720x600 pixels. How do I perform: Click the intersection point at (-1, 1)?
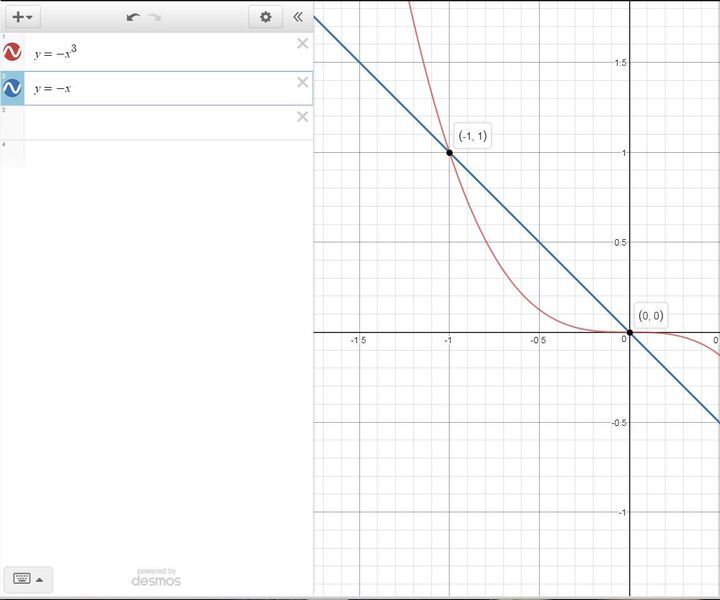click(449, 152)
